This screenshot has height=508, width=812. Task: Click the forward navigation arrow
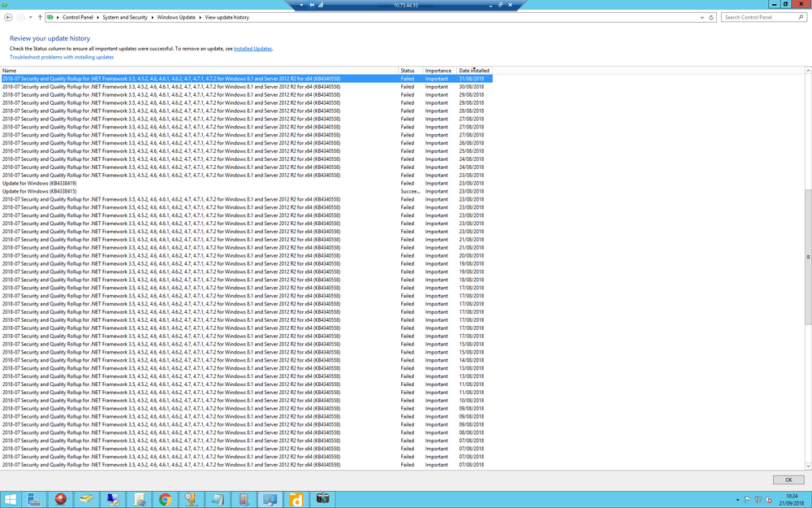[21, 17]
